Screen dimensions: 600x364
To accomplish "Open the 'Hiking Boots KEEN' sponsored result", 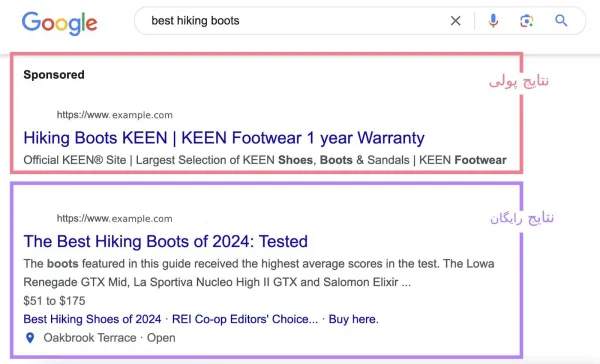I will click(x=224, y=138).
